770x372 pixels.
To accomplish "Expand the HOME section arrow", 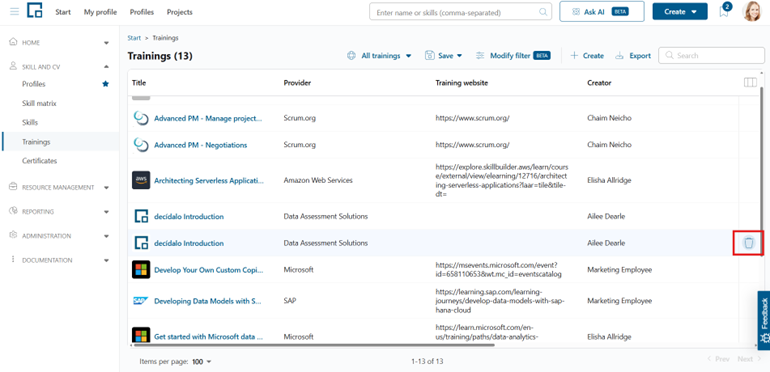I will point(107,43).
